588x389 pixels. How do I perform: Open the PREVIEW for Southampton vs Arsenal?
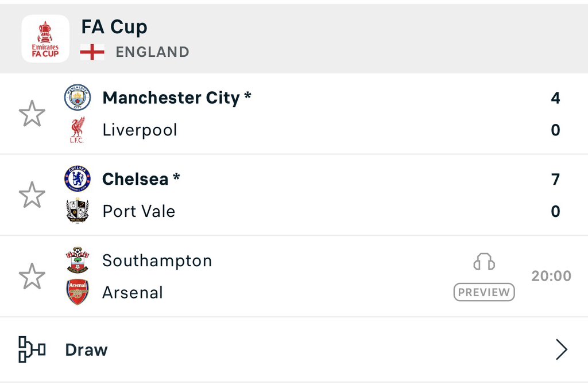pyautogui.click(x=484, y=292)
